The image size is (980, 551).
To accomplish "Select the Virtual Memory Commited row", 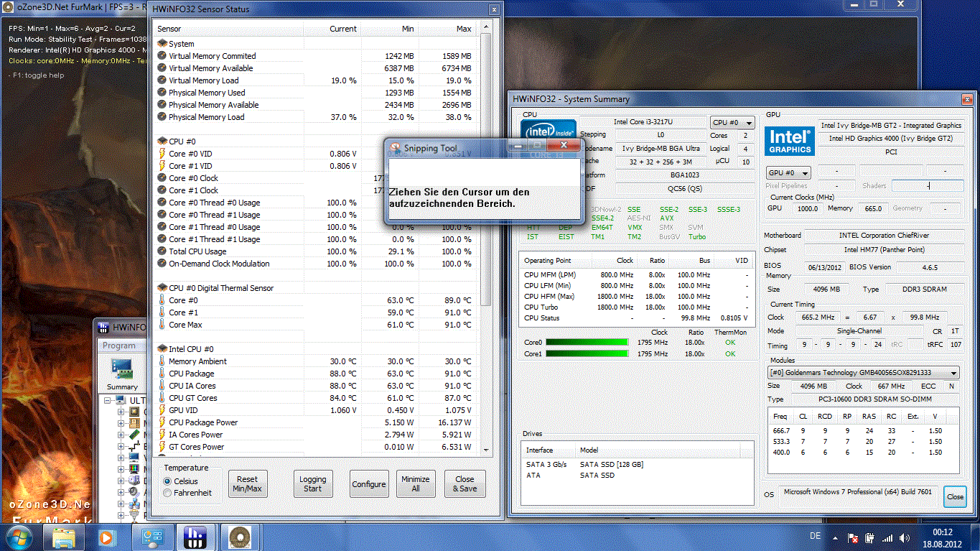I will [316, 56].
